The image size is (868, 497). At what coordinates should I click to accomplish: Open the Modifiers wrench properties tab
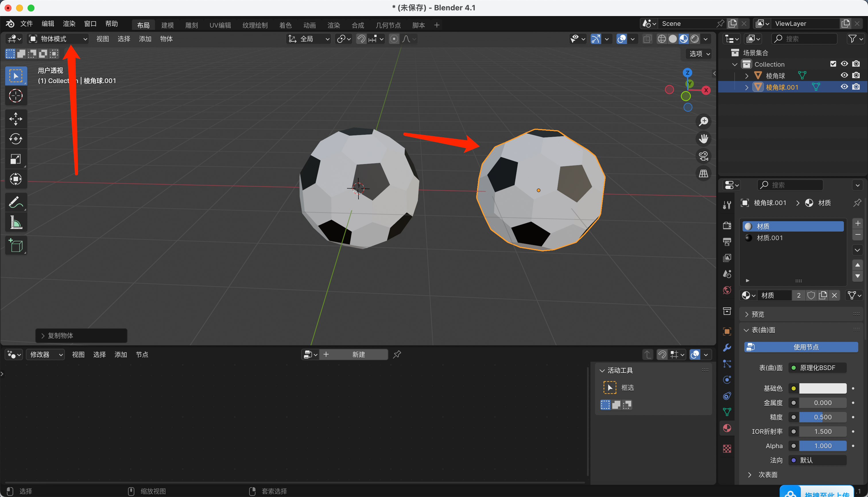point(727,348)
